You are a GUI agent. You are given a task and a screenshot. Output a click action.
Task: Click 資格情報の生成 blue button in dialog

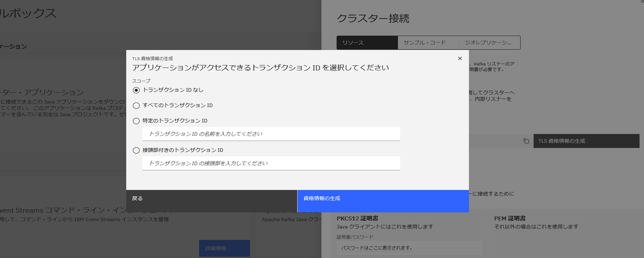(383, 201)
